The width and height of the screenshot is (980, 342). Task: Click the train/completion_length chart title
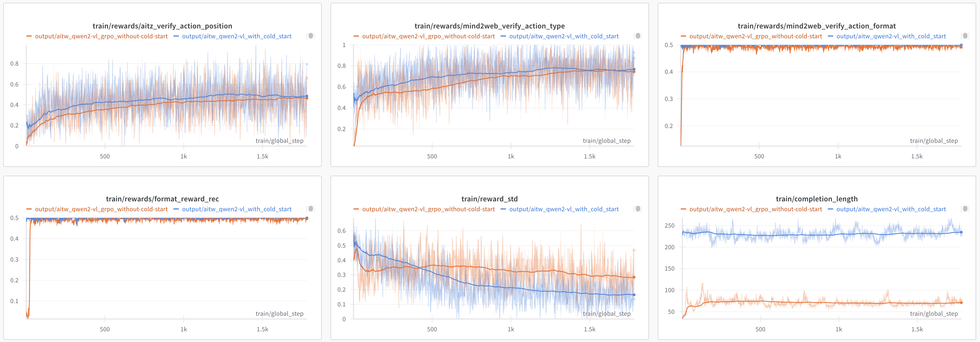coord(816,199)
